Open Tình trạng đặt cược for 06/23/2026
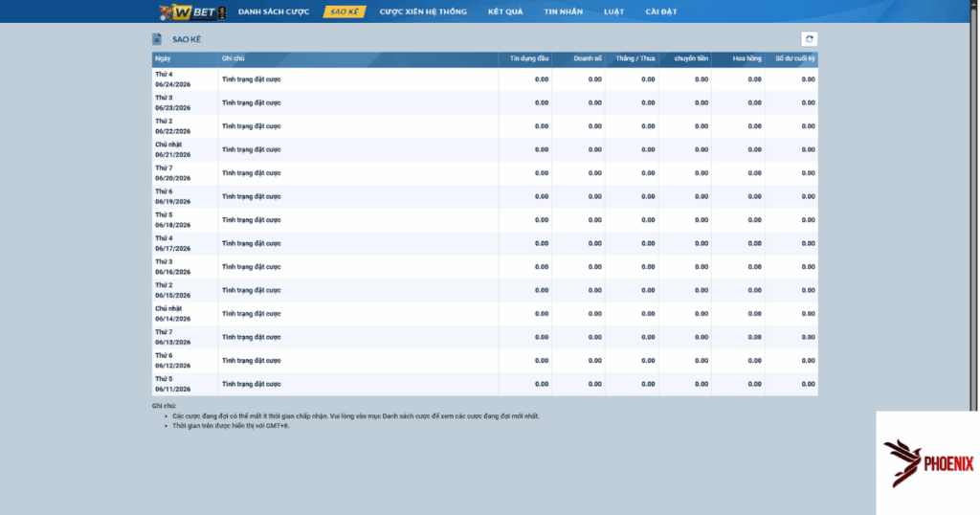The height and width of the screenshot is (515, 980). click(x=252, y=103)
